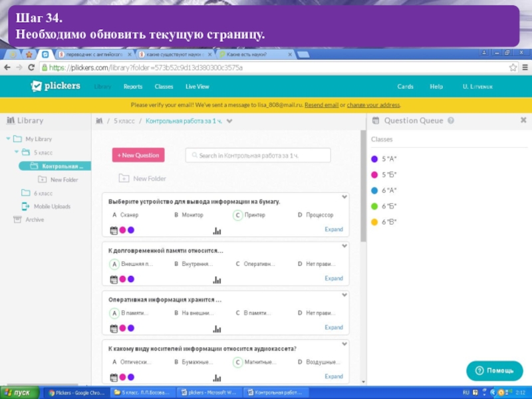
Task: Click the New Folder icon in the sidebar tree
Action: tap(42, 180)
